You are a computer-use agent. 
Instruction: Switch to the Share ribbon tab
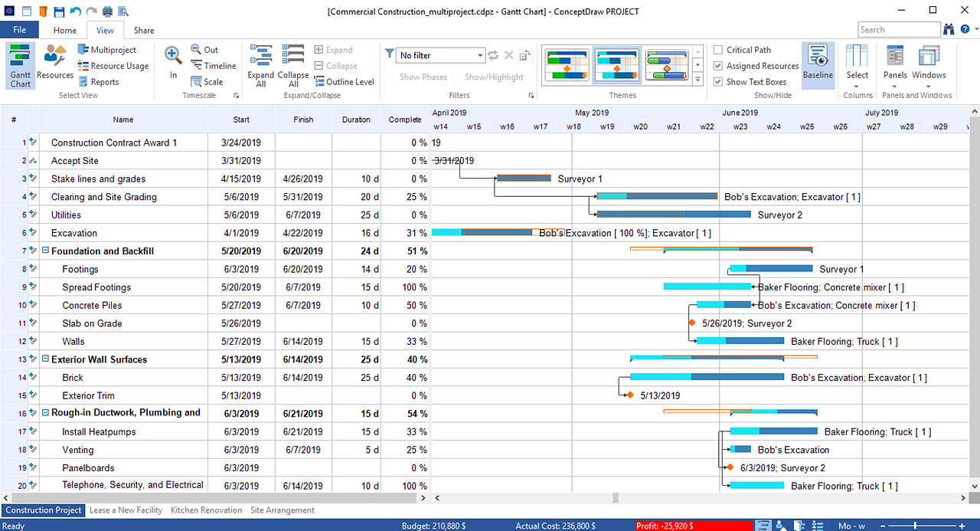pyautogui.click(x=144, y=31)
